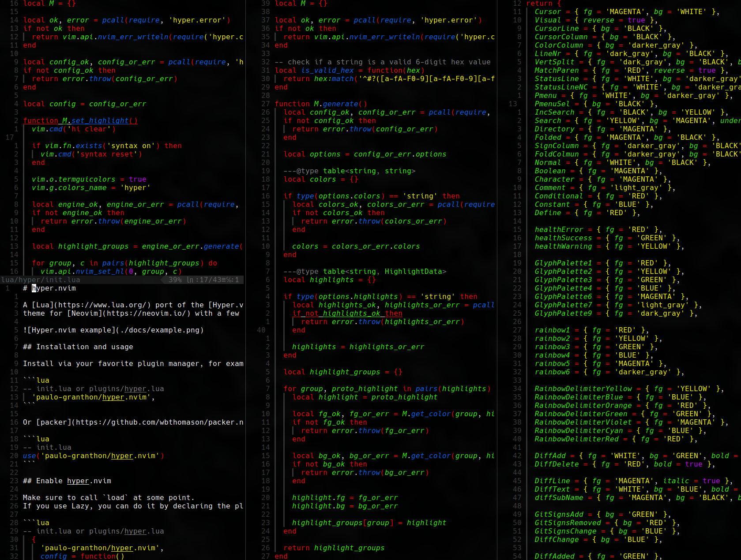741x560 pixels.
Task: Click the 'Folded' highlight entry
Action: 627,137
